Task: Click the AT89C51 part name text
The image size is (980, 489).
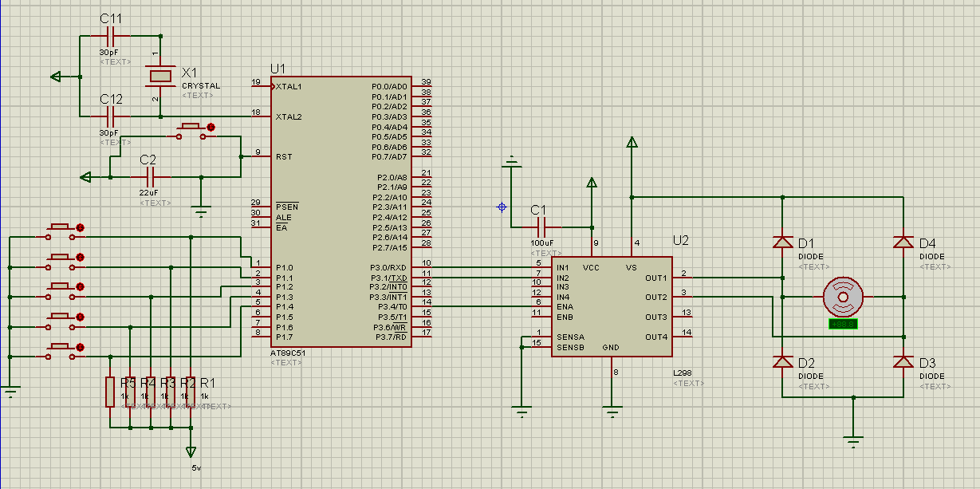Action: point(286,353)
